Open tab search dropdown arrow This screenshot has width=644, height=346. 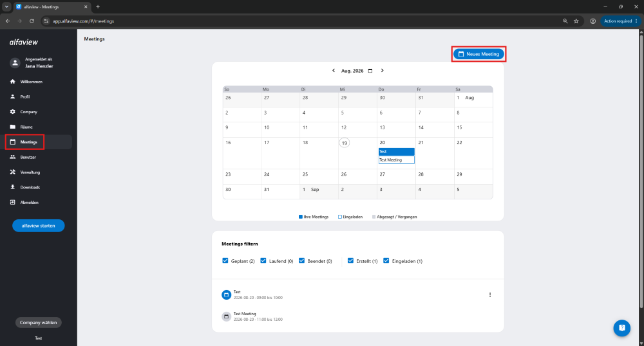pyautogui.click(x=6, y=6)
